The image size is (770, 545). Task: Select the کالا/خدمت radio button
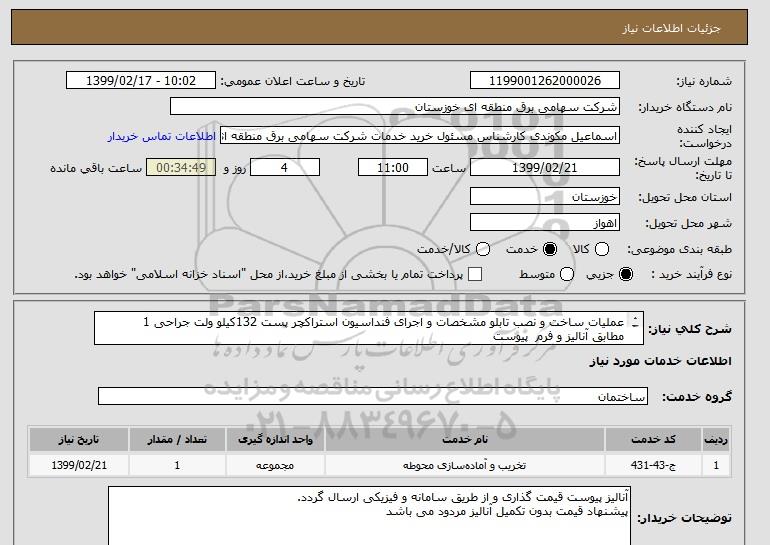pyautogui.click(x=483, y=249)
